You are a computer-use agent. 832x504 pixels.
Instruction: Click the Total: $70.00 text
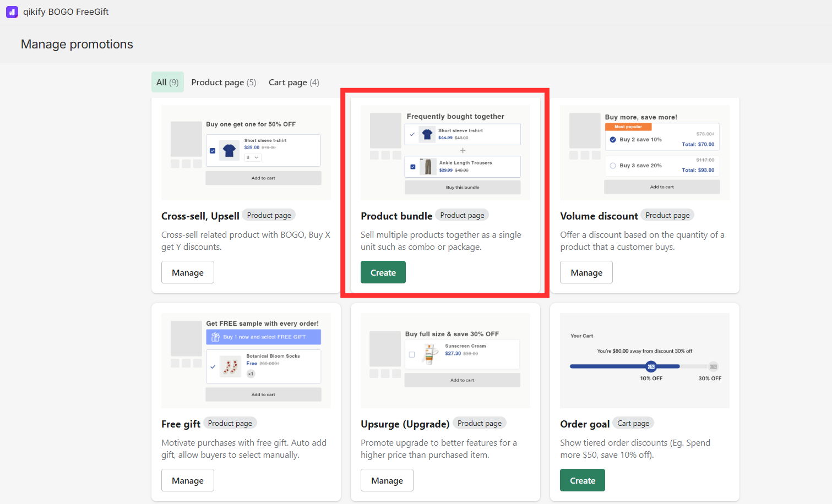pos(698,144)
